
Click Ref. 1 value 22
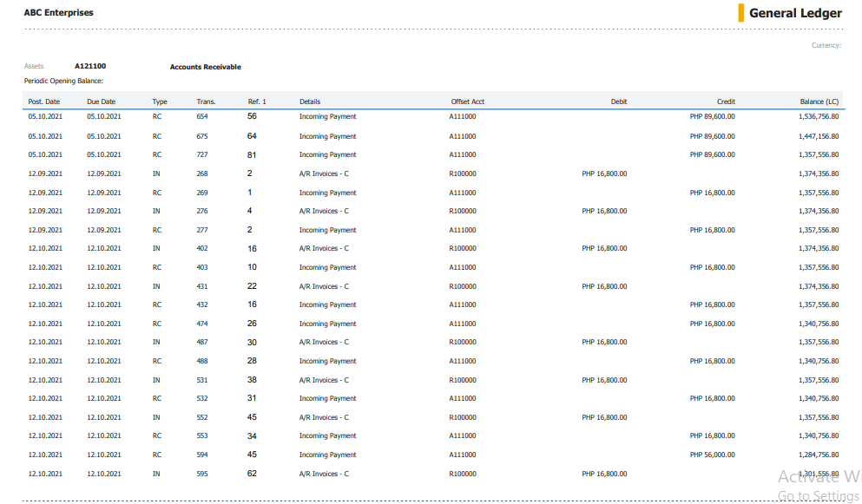252,285
